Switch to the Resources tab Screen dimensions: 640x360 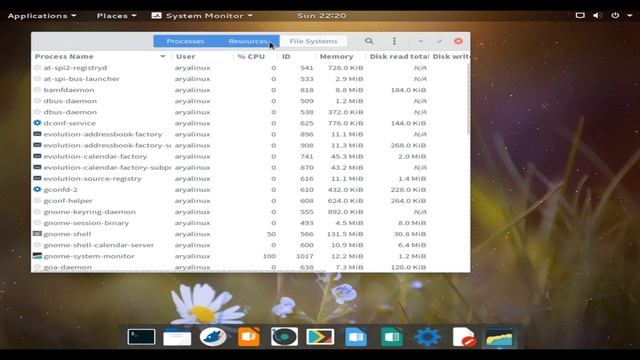(248, 41)
